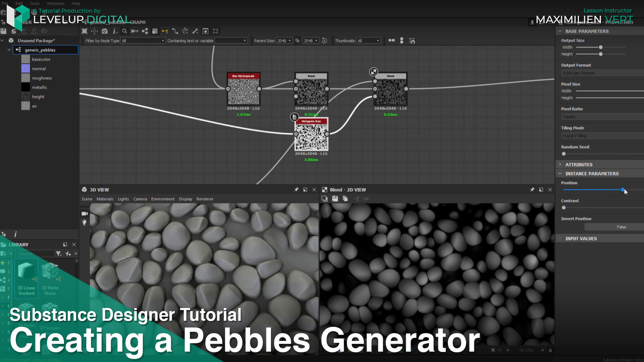
Task: Open the Filter by Node Type dropdown
Action: [x=142, y=40]
